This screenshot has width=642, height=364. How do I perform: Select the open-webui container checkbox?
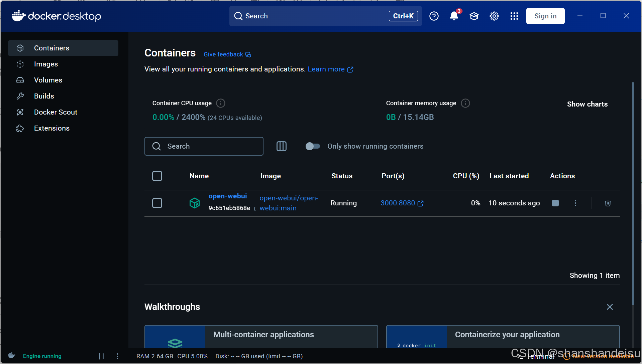[x=157, y=203]
